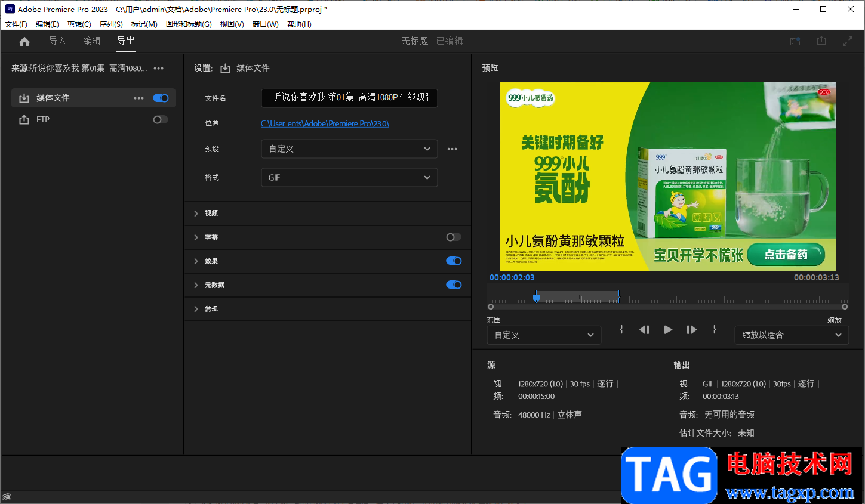The height and width of the screenshot is (504, 865).
Task: Open the 缩放以适合 zoom dropdown
Action: click(x=792, y=335)
